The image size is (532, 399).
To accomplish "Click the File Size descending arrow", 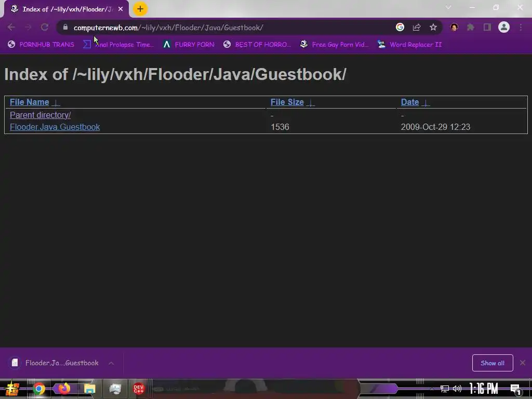I will click(x=311, y=103).
